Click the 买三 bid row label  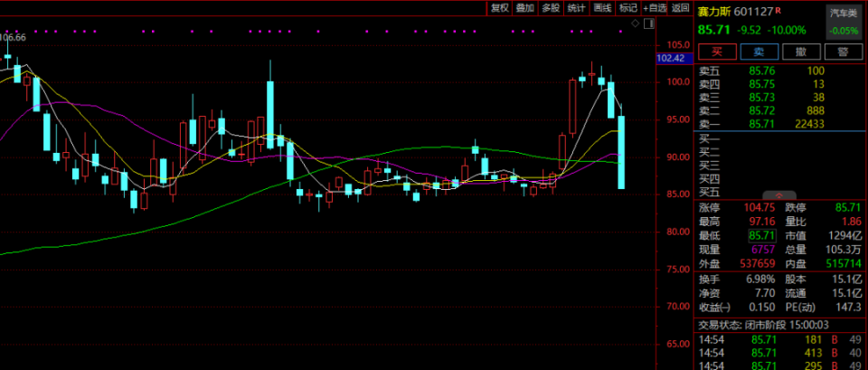[710, 166]
